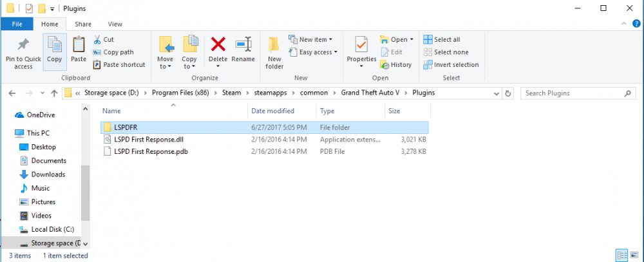Click Select all in ribbon
Viewport: 644px width, 262px height.
(442, 39)
